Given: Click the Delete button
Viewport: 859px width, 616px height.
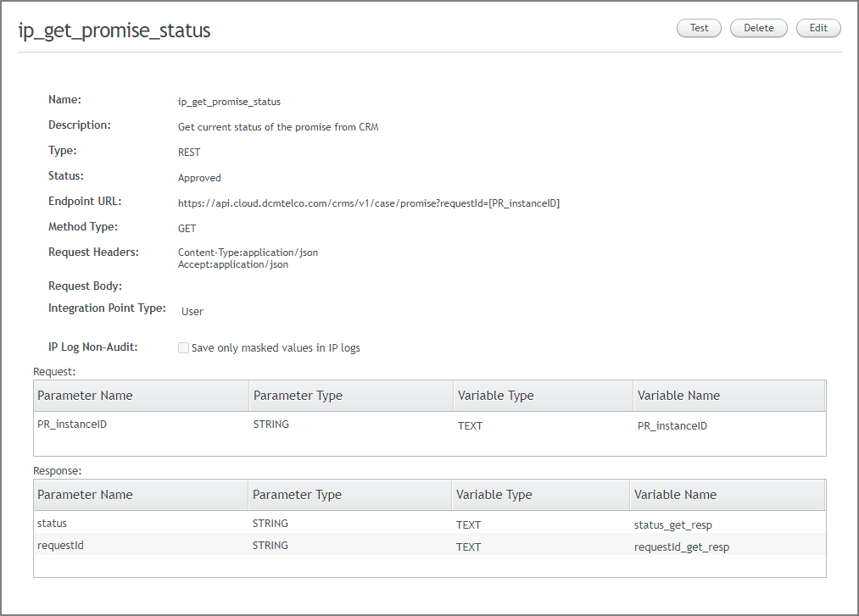Looking at the screenshot, I should click(759, 28).
